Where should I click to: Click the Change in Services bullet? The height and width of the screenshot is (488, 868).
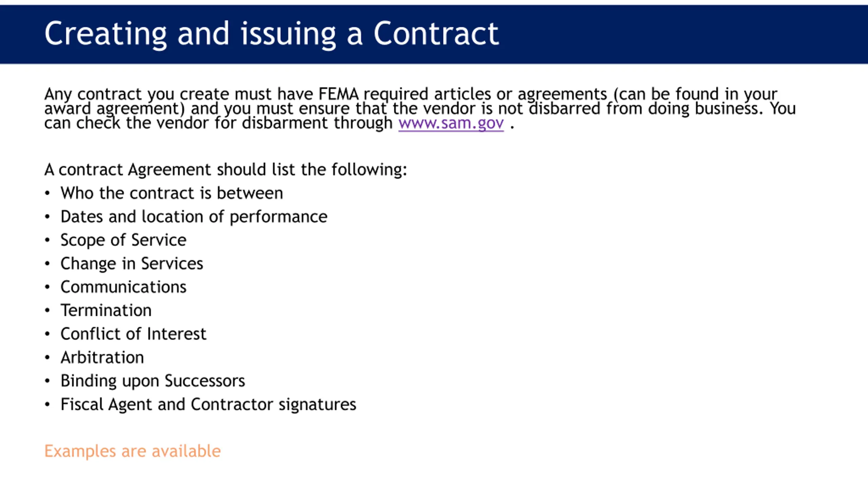132,264
